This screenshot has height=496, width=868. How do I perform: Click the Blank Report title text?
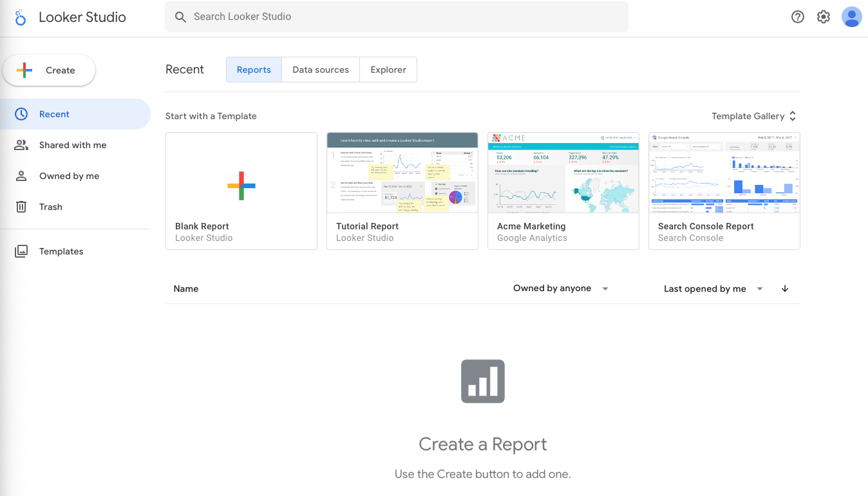coord(202,226)
